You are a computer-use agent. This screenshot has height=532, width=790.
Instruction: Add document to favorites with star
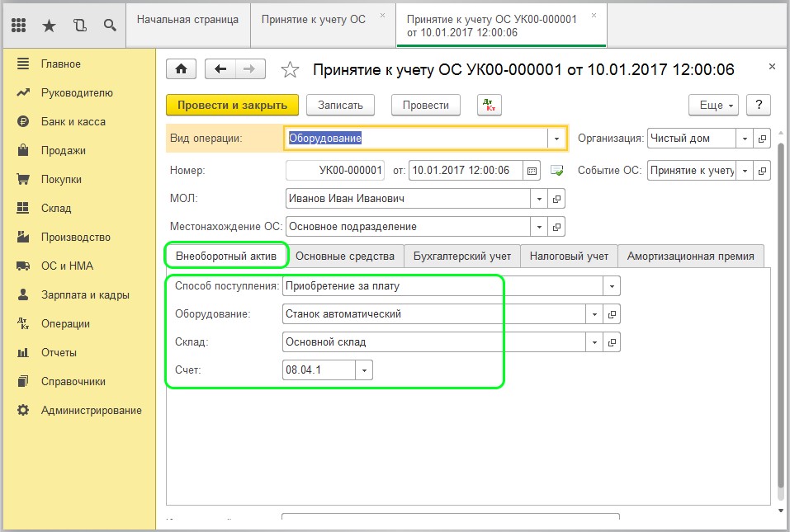(x=290, y=69)
